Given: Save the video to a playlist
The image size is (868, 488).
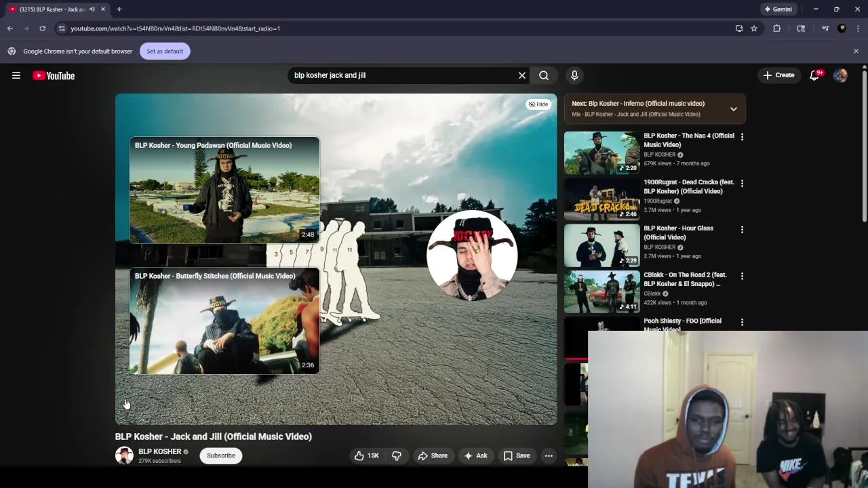Looking at the screenshot, I should (x=517, y=455).
